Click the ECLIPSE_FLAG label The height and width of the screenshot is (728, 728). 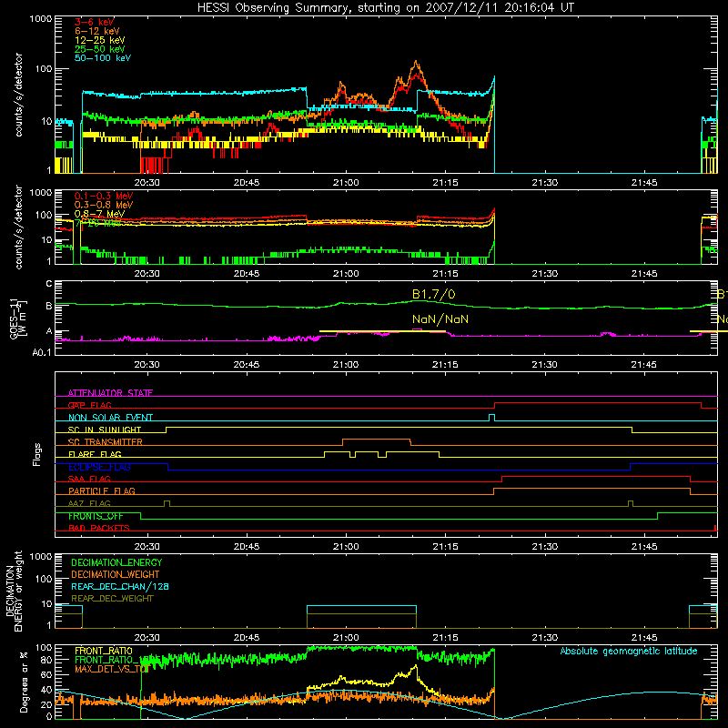pyautogui.click(x=99, y=467)
